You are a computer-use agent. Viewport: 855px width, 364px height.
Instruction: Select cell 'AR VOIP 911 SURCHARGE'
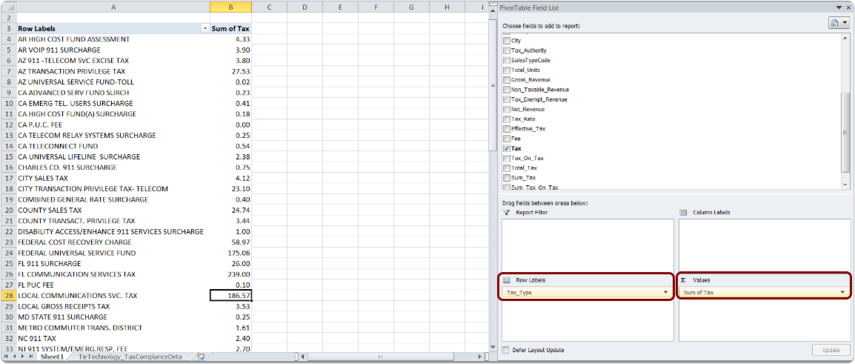[x=113, y=50]
